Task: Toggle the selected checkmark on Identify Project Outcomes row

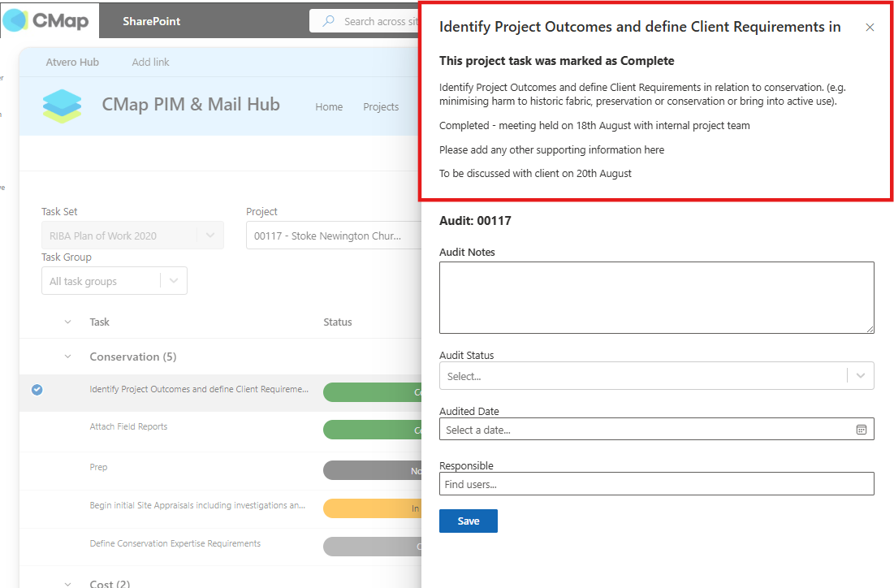Action: (x=37, y=390)
